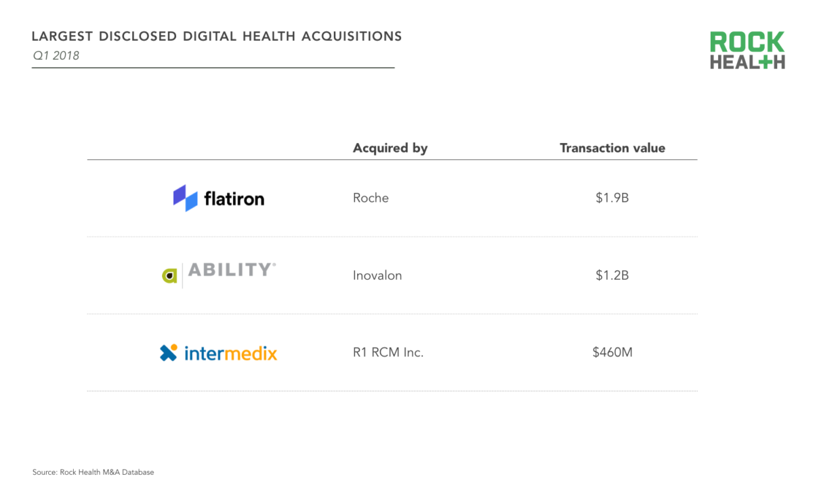813x504 pixels.
Task: Select the Inovalon acquirer cell
Action: point(377,276)
